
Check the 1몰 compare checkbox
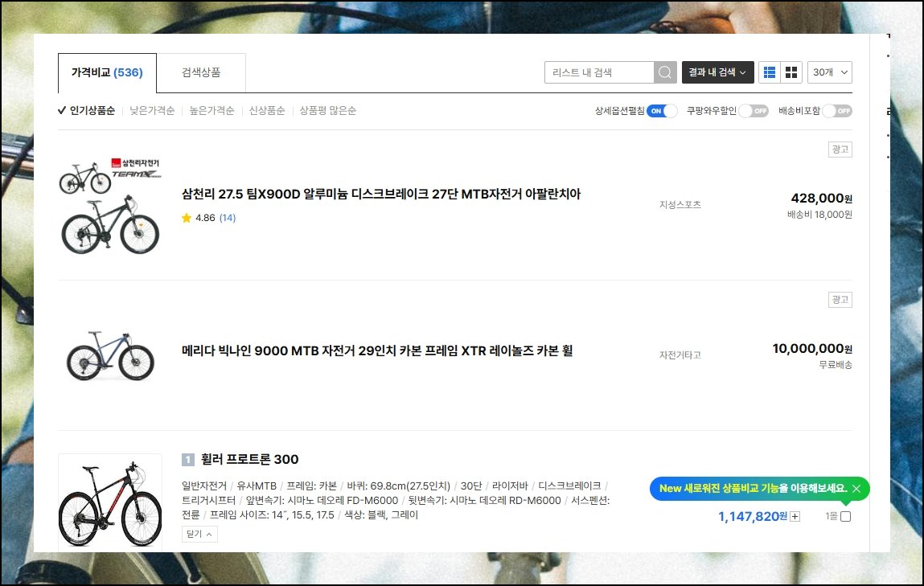[x=846, y=517]
